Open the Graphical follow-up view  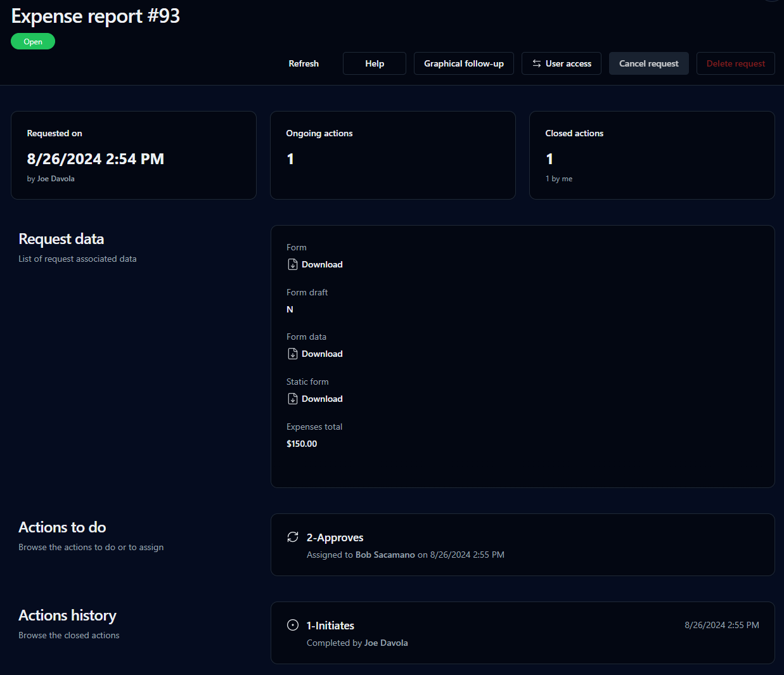463,63
